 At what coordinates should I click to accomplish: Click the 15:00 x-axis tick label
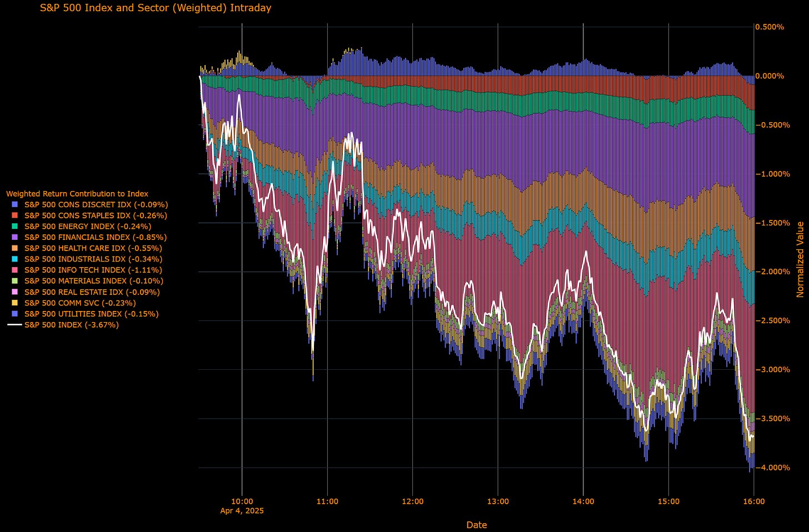[668, 501]
